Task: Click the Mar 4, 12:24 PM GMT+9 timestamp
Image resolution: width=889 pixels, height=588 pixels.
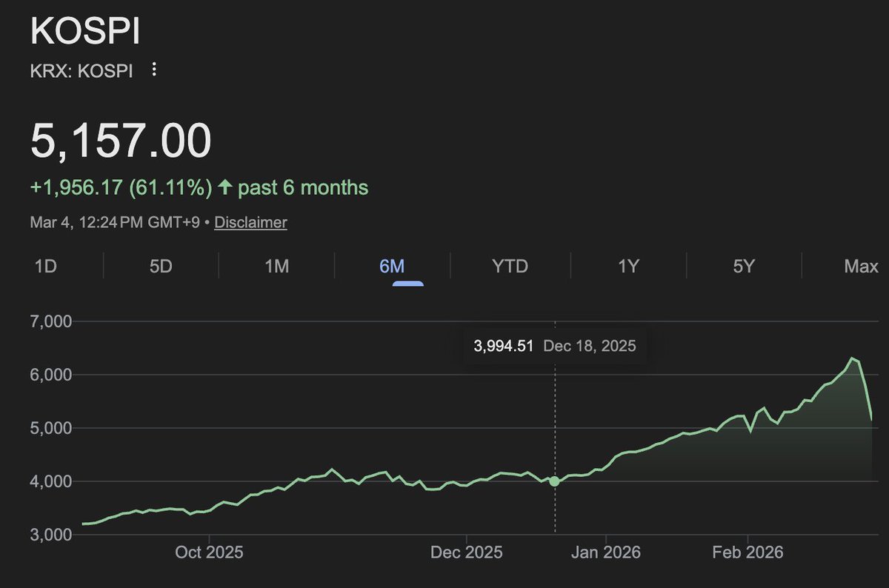Action: [x=115, y=222]
